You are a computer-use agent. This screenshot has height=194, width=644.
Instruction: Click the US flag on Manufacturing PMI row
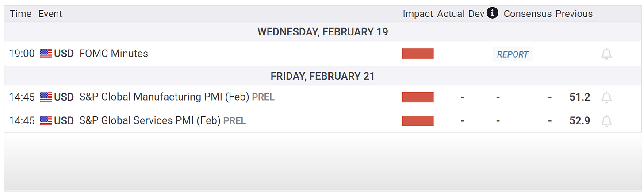pos(46,97)
